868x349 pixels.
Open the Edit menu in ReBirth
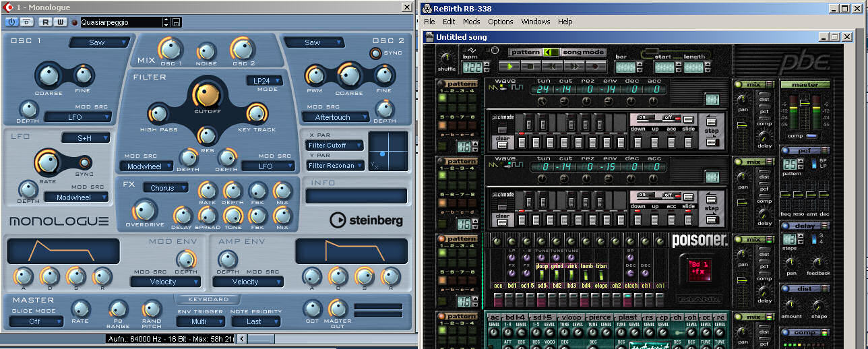(449, 22)
